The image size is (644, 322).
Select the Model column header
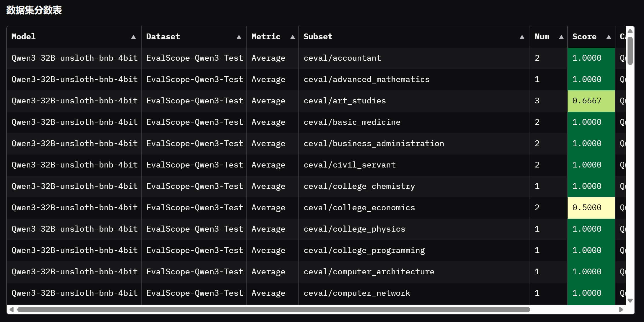(x=74, y=37)
